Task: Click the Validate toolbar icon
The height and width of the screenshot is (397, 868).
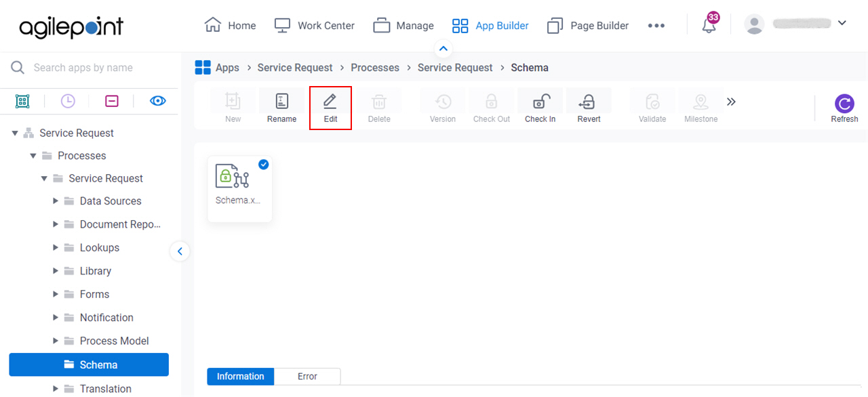Action: point(652,102)
